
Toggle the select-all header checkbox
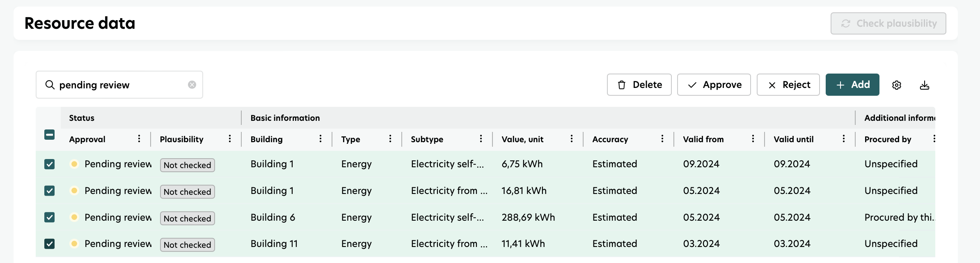tap(50, 135)
